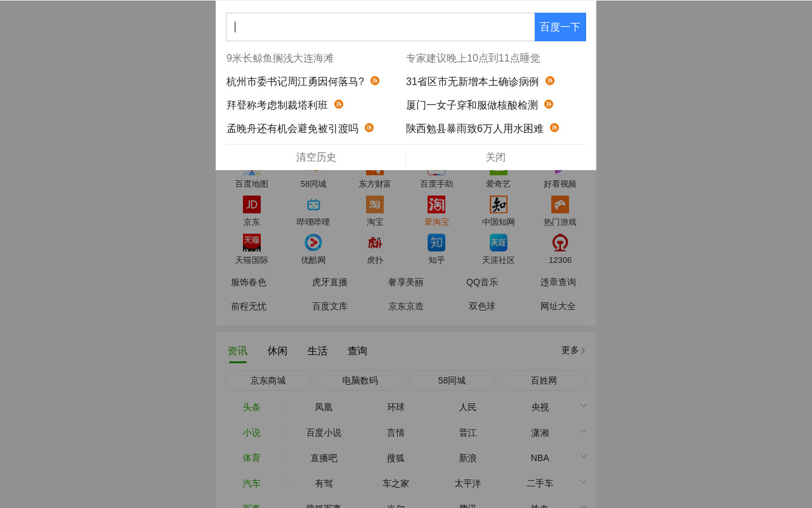
Task: Click 清空历史 to clear history
Action: 316,157
